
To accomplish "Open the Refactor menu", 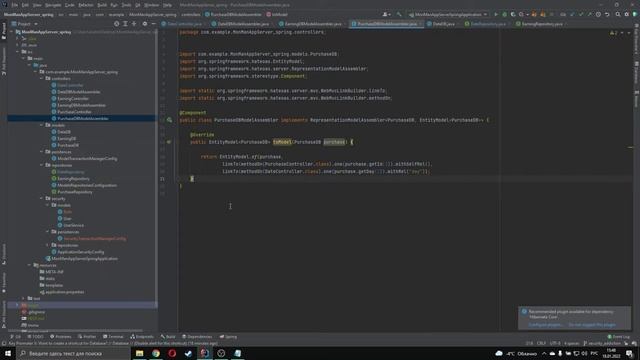I will (x=86, y=5).
